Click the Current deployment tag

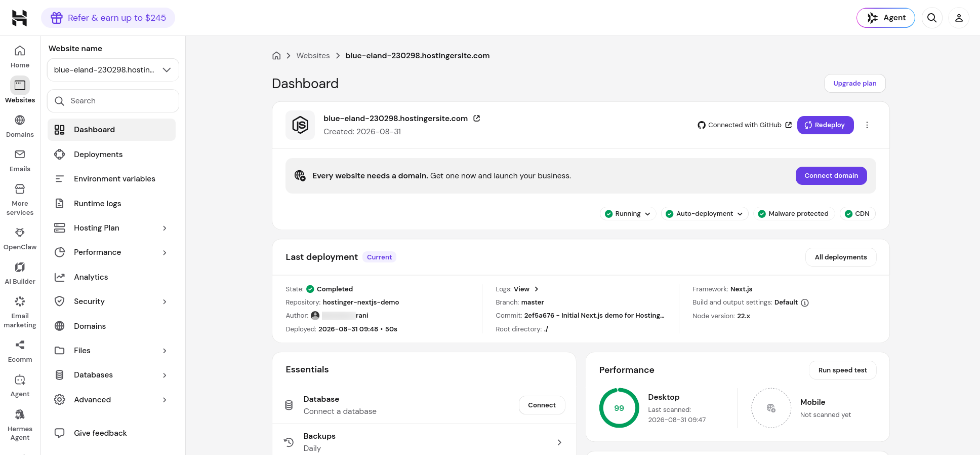(x=379, y=257)
